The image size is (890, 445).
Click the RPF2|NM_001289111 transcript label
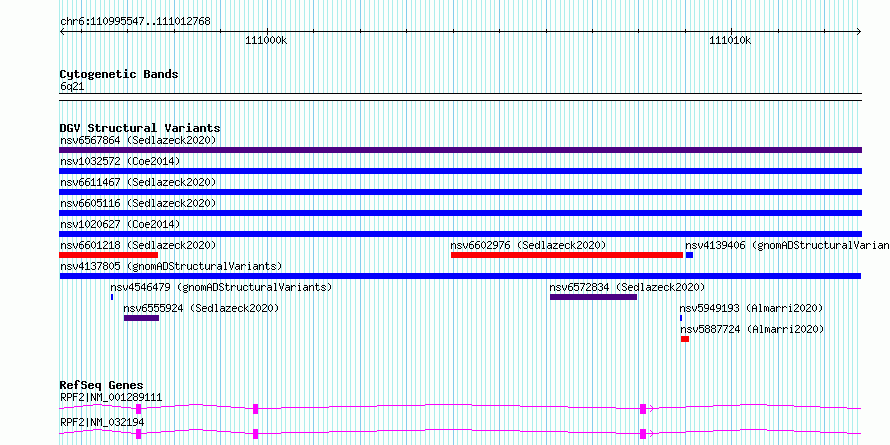(x=111, y=397)
